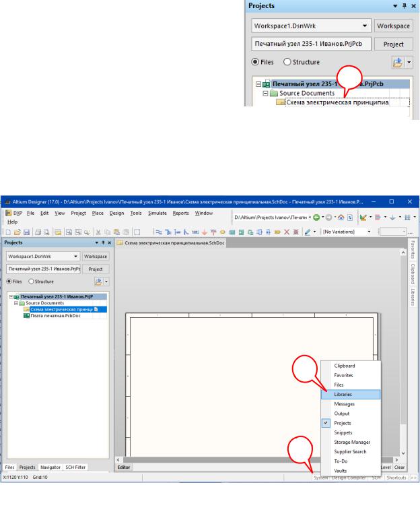Click the net color highlighter pen icon
This screenshot has width=420, height=524.
(x=308, y=232)
